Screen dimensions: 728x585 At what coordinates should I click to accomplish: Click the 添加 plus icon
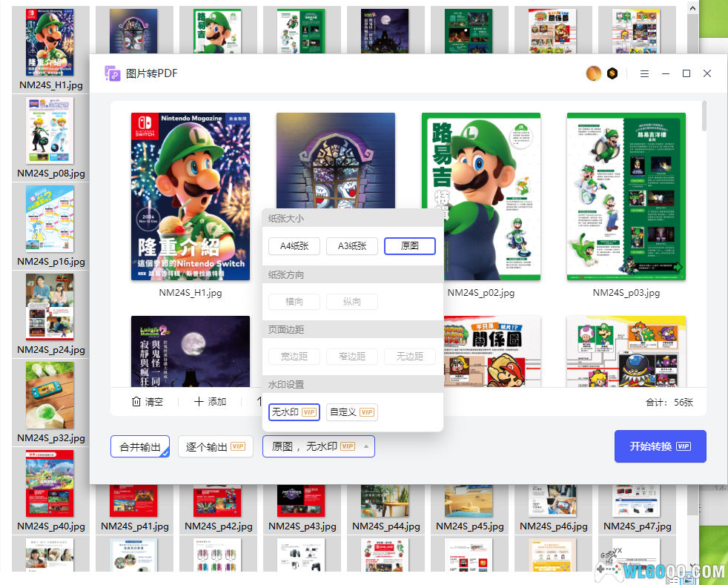(199, 402)
